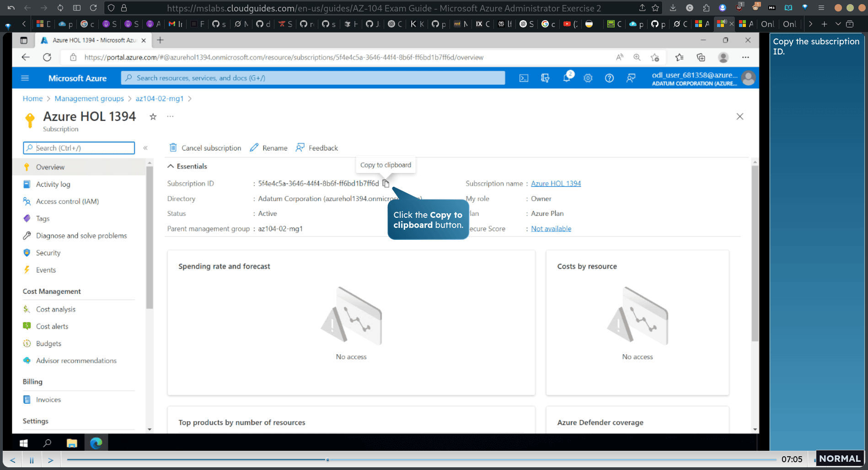Select Overview in the sidebar
The image size is (868, 470).
click(x=79, y=167)
